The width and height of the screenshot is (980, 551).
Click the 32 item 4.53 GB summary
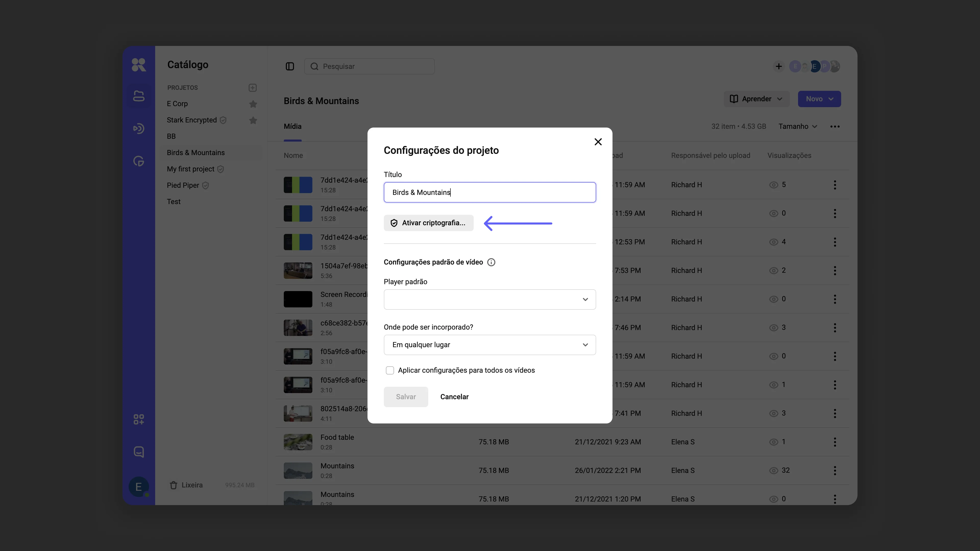tap(738, 126)
